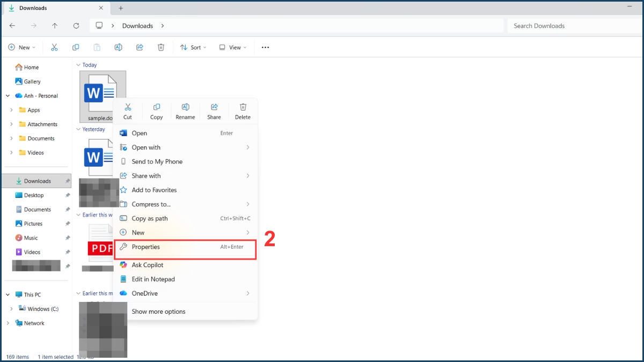This screenshot has width=644, height=362.
Task: Choose Copy as path from the context menu
Action: 150,218
